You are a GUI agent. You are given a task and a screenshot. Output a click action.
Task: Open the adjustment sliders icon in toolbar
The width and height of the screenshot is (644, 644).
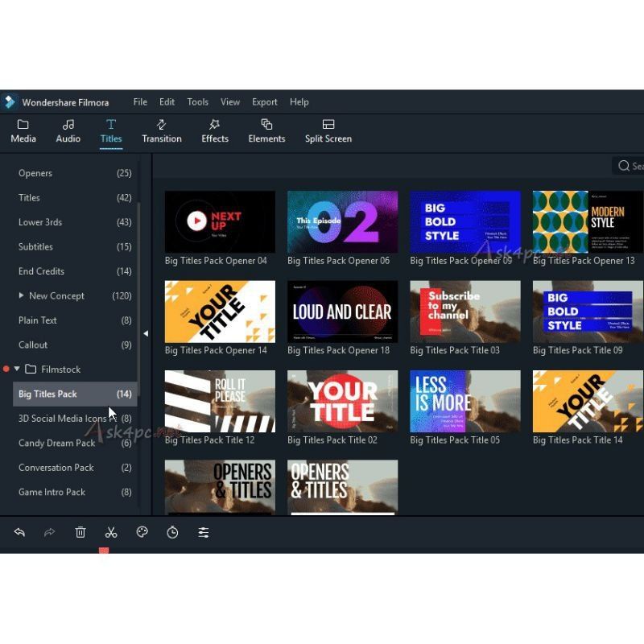coord(204,532)
